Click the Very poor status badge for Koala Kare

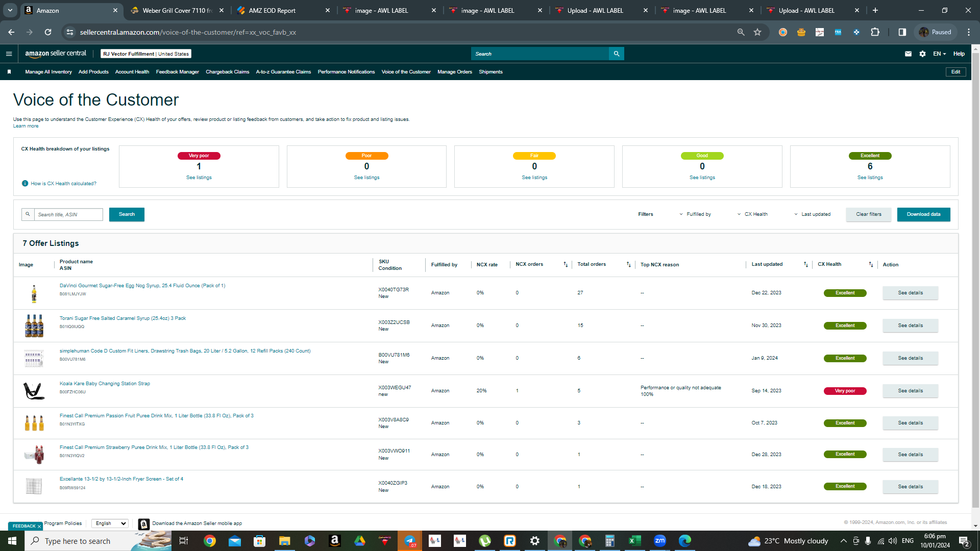coord(845,391)
